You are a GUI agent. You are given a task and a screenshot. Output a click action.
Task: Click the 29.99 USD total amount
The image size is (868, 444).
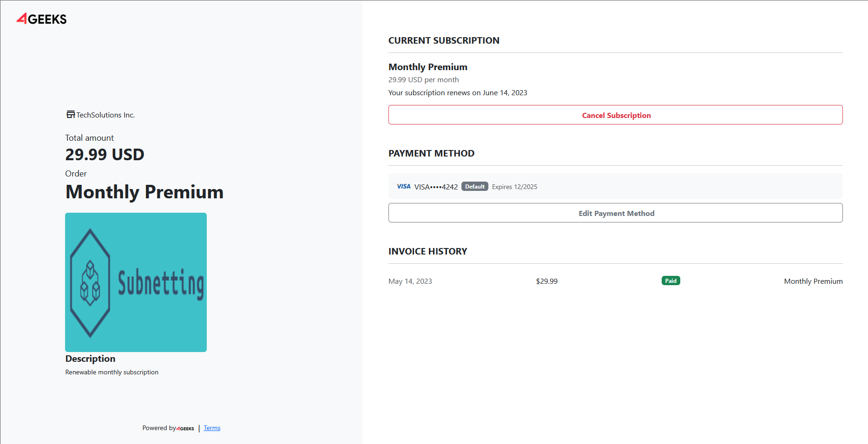pos(105,154)
